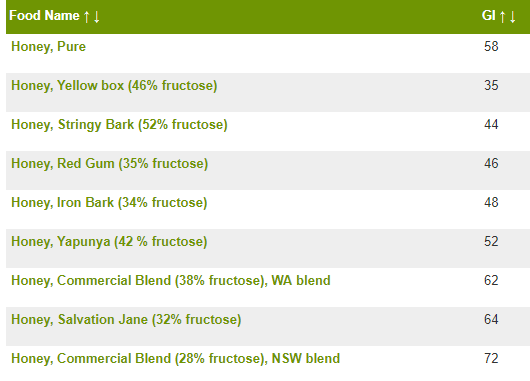Viewport: 530px width, 381px height.
Task: Sort GI column descending arrow
Action: tap(513, 16)
